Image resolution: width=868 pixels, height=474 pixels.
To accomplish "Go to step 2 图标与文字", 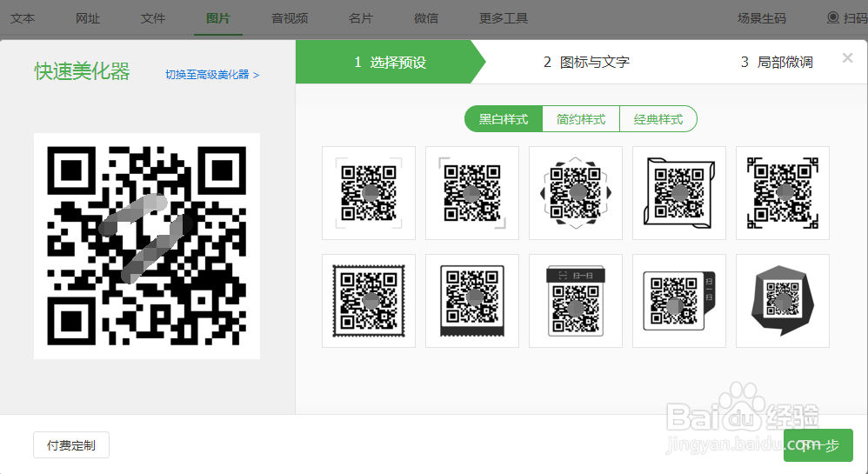I will coord(586,62).
